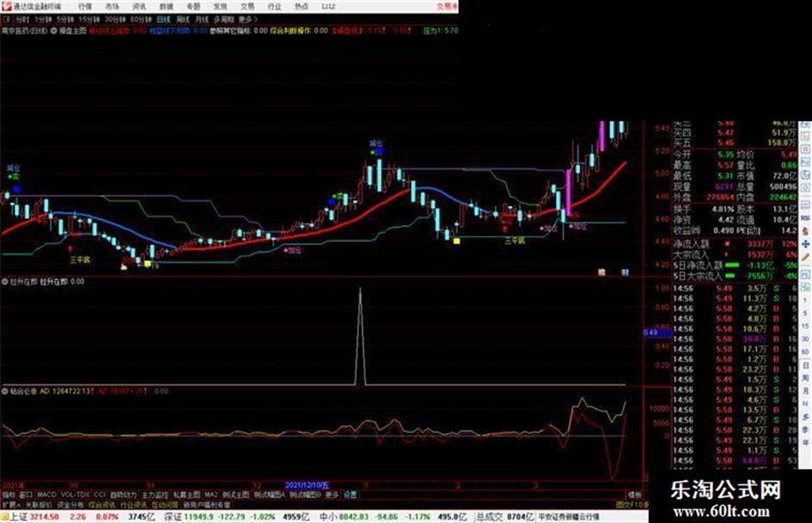Switch sub-indicator to MACD
This screenshot has height=523, width=812.
46,495
